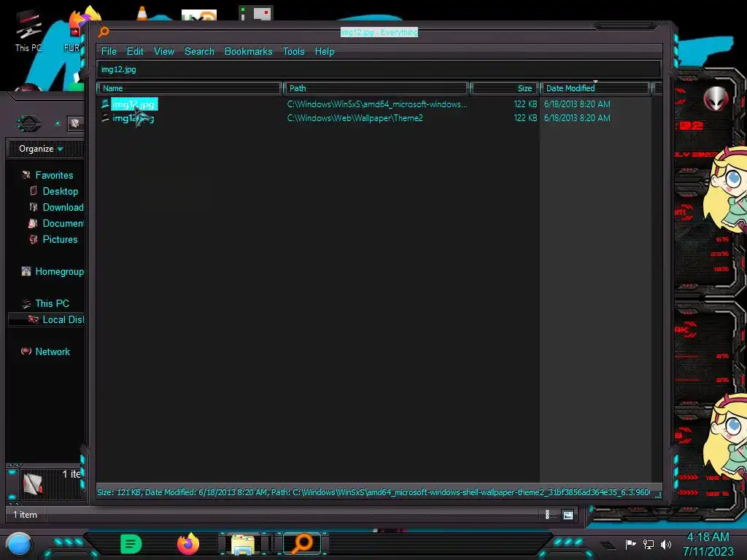Open the Search menu in Everything
The width and height of the screenshot is (747, 560).
[199, 52]
